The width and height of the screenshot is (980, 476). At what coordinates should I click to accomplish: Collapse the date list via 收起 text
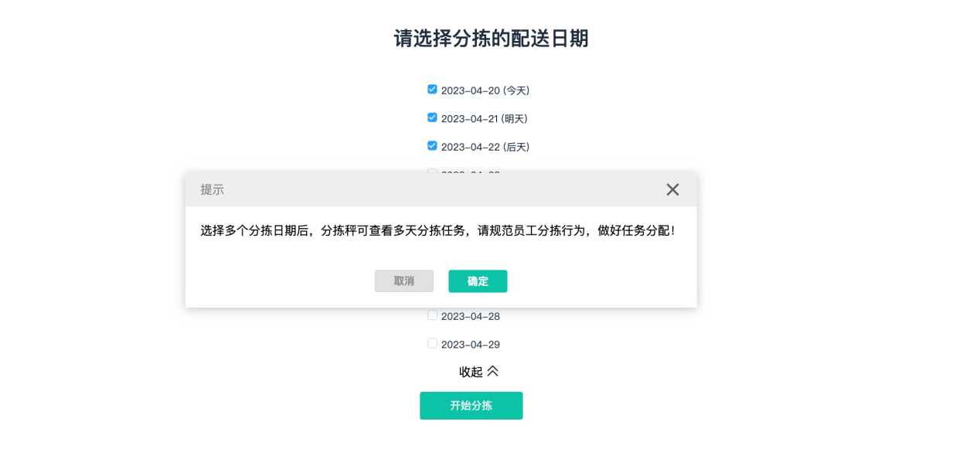471,372
